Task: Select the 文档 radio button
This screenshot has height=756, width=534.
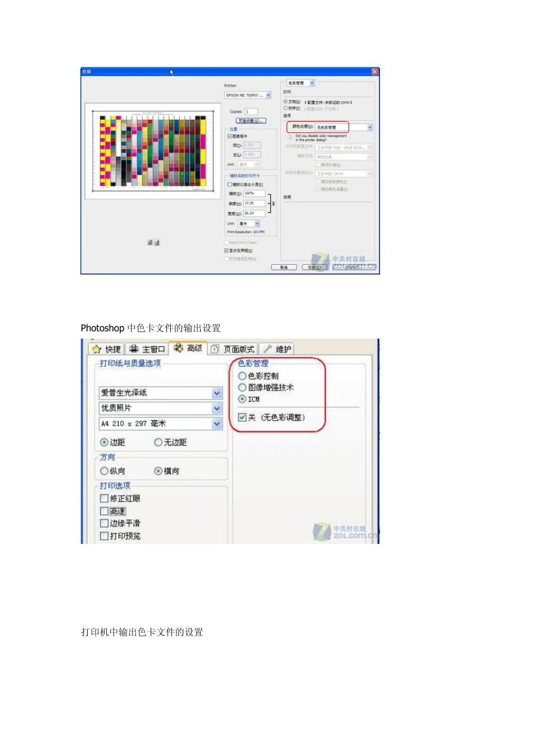Action: pyautogui.click(x=286, y=102)
